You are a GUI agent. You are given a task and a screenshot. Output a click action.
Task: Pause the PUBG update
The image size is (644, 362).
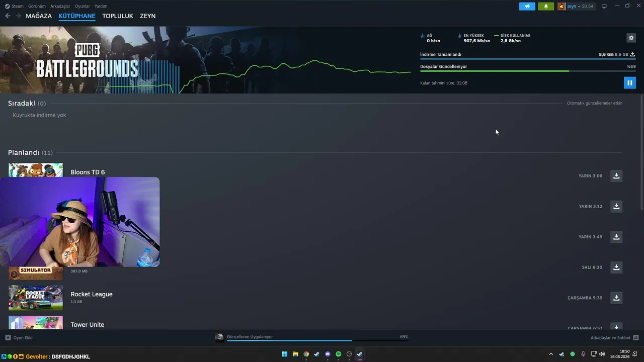(x=630, y=83)
